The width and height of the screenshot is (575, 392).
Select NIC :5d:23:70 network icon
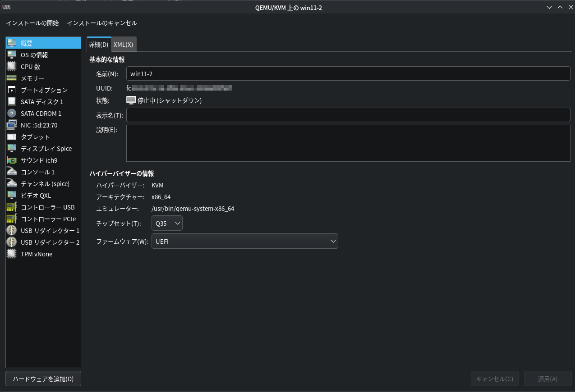(12, 125)
